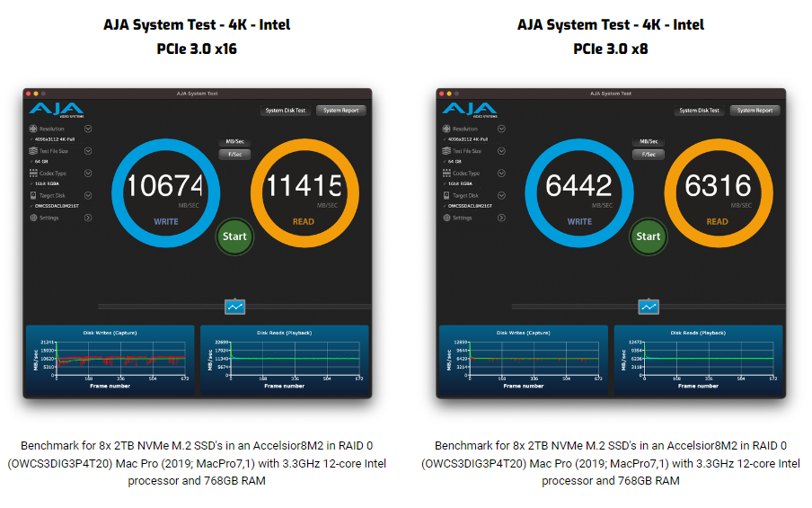Viewport: 812px width, 508px height.
Task: Expand Resolution dropdown in x8 window
Action: pyautogui.click(x=501, y=129)
